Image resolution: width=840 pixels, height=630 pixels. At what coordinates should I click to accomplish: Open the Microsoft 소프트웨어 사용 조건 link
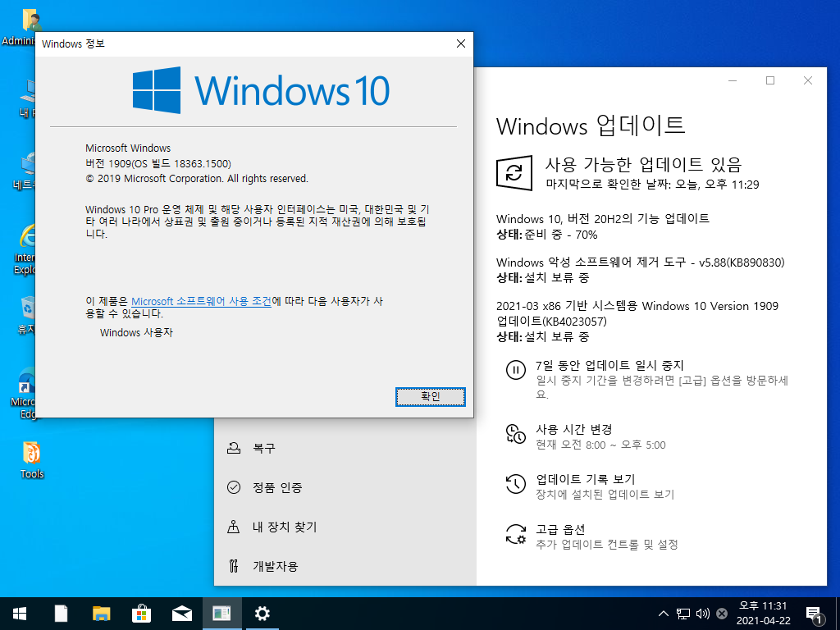tap(202, 301)
